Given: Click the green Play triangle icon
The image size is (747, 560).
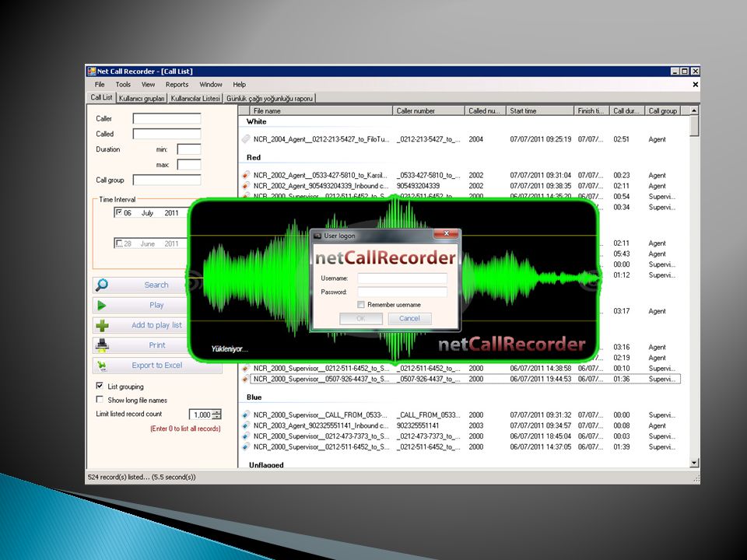Looking at the screenshot, I should pyautogui.click(x=101, y=305).
